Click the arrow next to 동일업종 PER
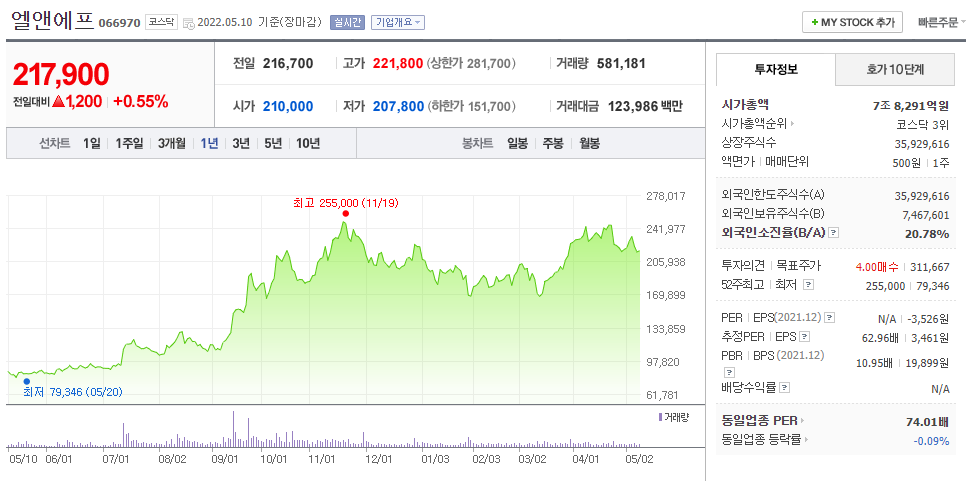The width and height of the screenshot is (970, 481). click(x=802, y=421)
